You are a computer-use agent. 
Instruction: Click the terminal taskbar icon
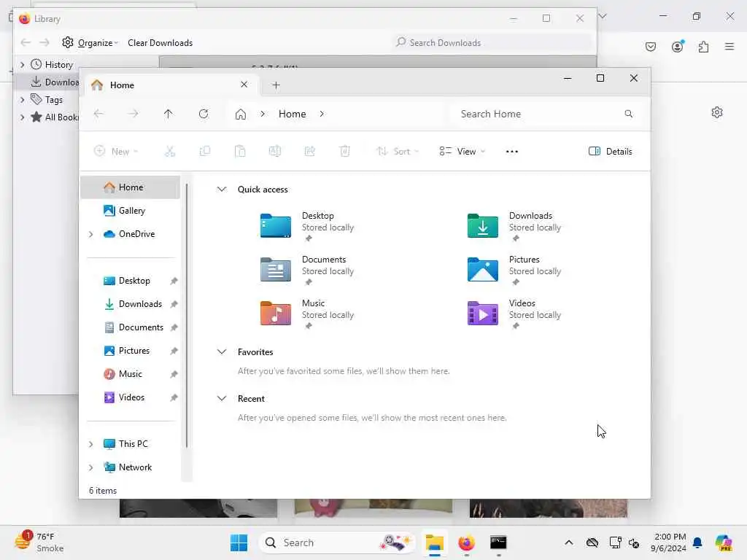[x=498, y=542]
